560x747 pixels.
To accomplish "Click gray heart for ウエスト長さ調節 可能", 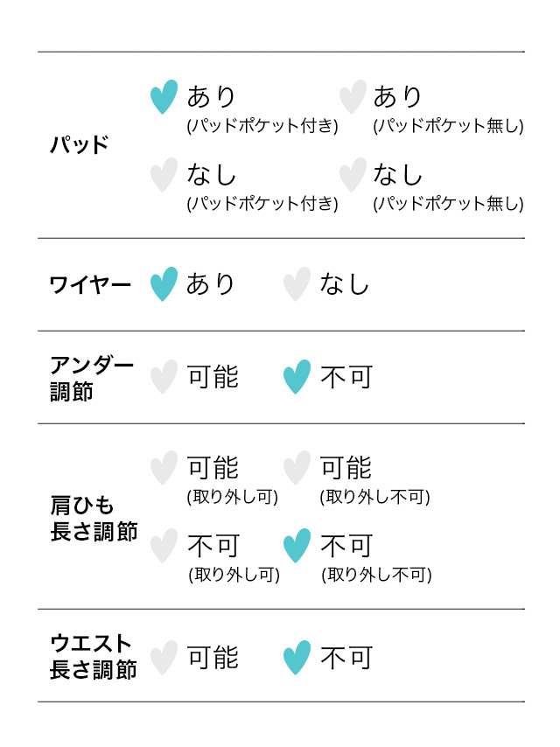I will pos(164,658).
